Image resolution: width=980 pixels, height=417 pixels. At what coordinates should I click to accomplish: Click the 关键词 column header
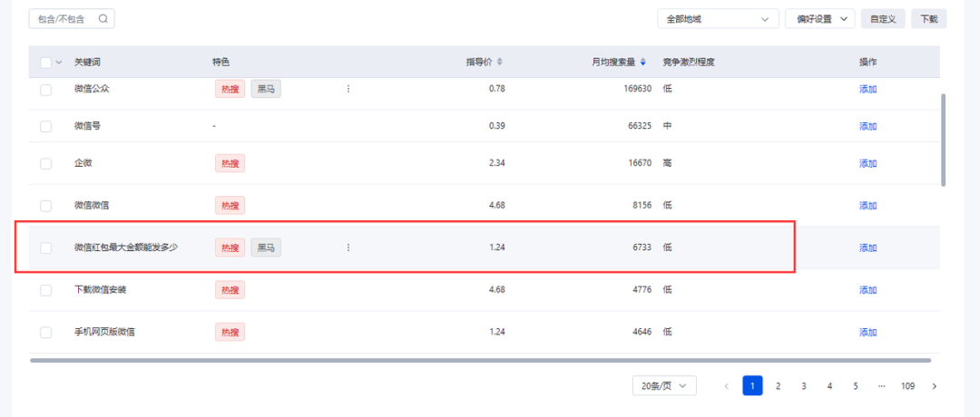87,63
